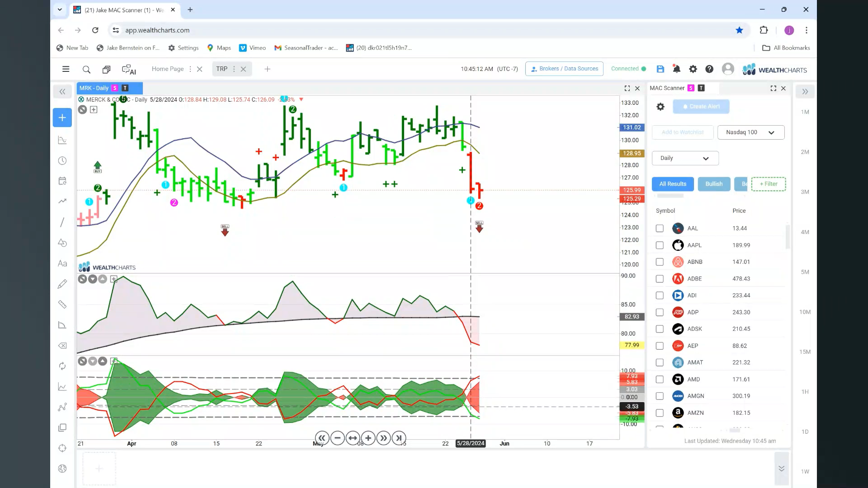Viewport: 868px width, 488px height.
Task: Open the app settings gear in header
Action: pyautogui.click(x=693, y=69)
